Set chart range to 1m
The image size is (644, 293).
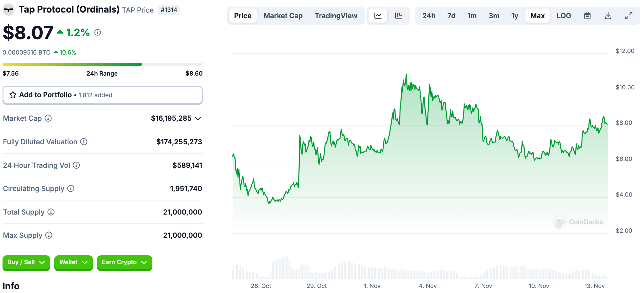tap(472, 16)
